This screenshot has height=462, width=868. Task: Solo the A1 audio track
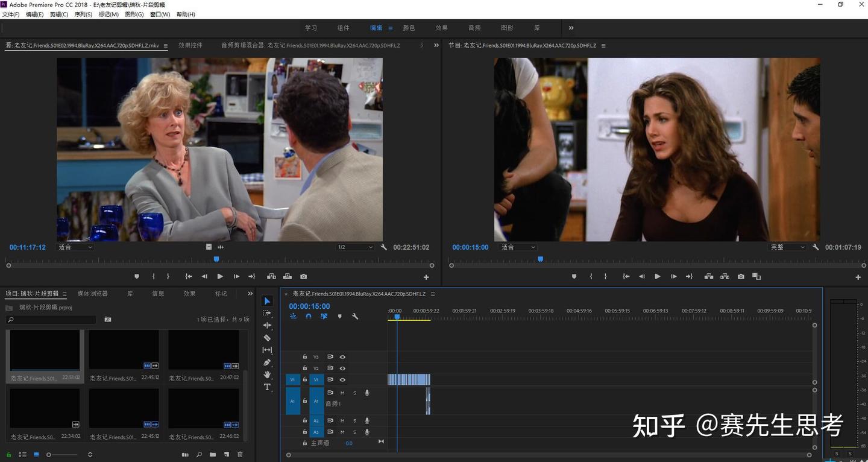(354, 393)
